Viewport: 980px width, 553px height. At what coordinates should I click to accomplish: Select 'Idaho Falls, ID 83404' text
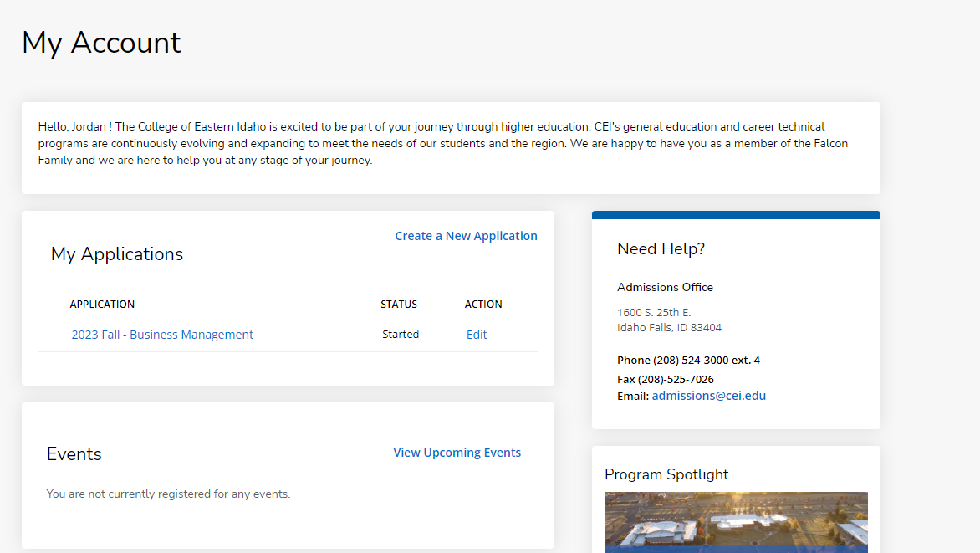click(x=670, y=327)
